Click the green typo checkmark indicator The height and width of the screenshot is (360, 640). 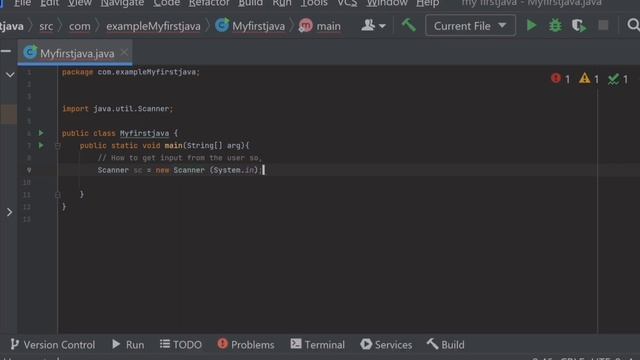[x=618, y=79]
